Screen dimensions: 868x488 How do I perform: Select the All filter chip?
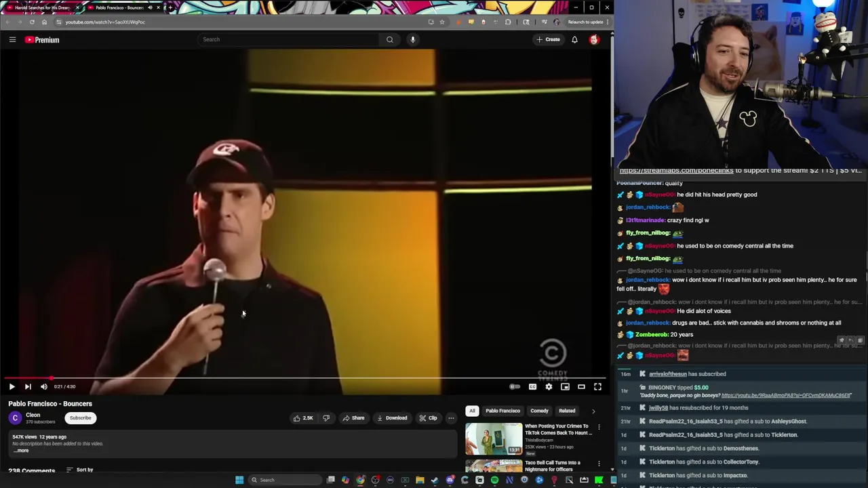tap(472, 411)
